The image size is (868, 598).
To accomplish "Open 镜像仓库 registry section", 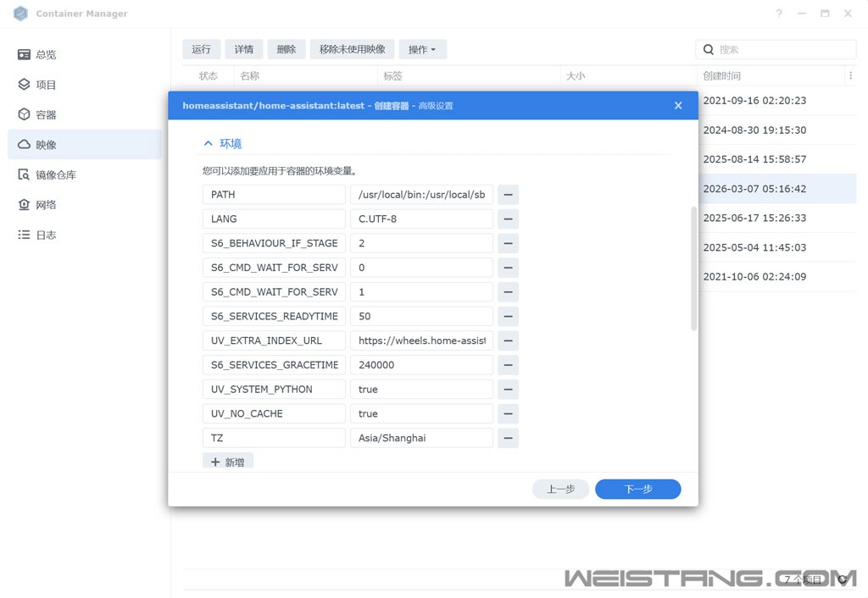I will coord(55,175).
